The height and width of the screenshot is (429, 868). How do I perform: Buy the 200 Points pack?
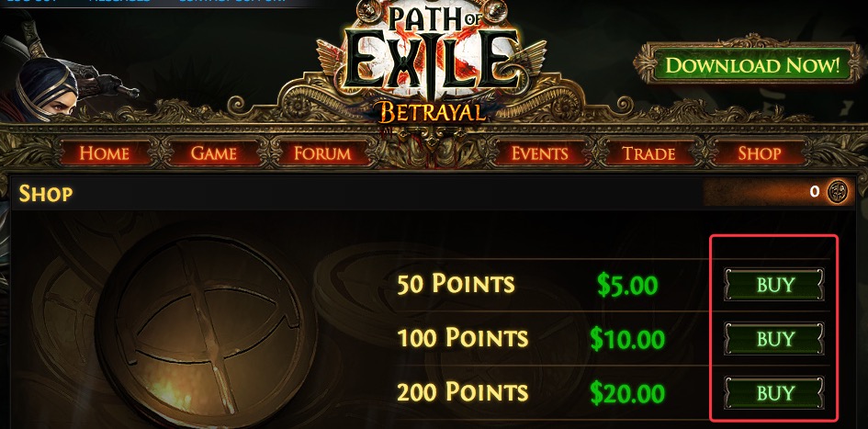[774, 393]
